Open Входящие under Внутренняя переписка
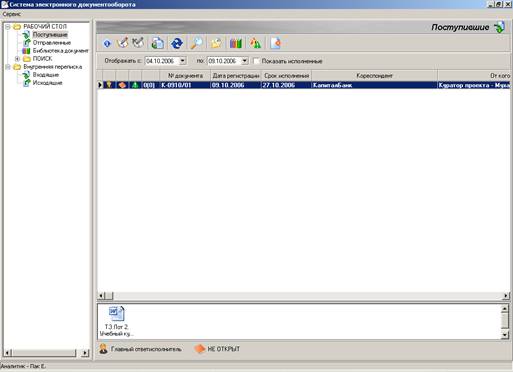Image resolution: width=513 pixels, height=372 pixels. 46,75
